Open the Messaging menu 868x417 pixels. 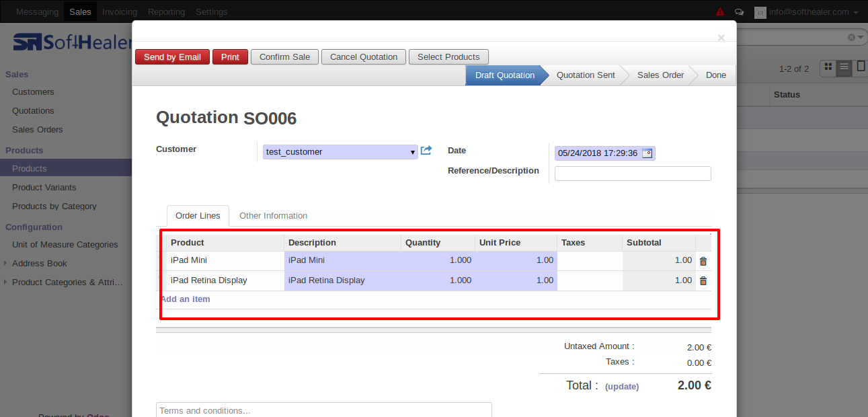37,11
